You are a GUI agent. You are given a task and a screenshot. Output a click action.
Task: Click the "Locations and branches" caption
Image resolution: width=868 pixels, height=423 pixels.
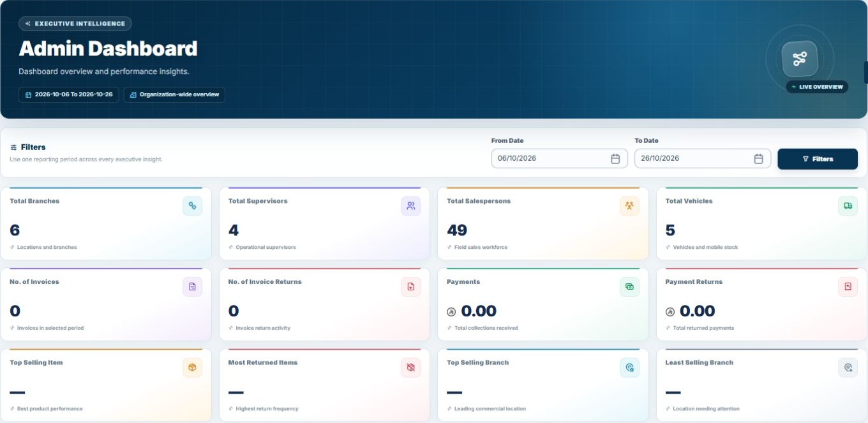[47, 248]
